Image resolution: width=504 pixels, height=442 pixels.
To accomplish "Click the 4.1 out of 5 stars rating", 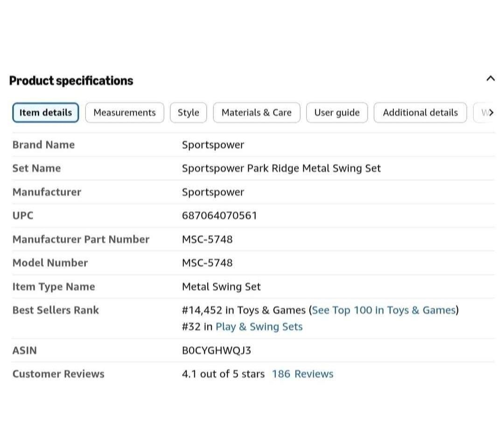I will 224,374.
